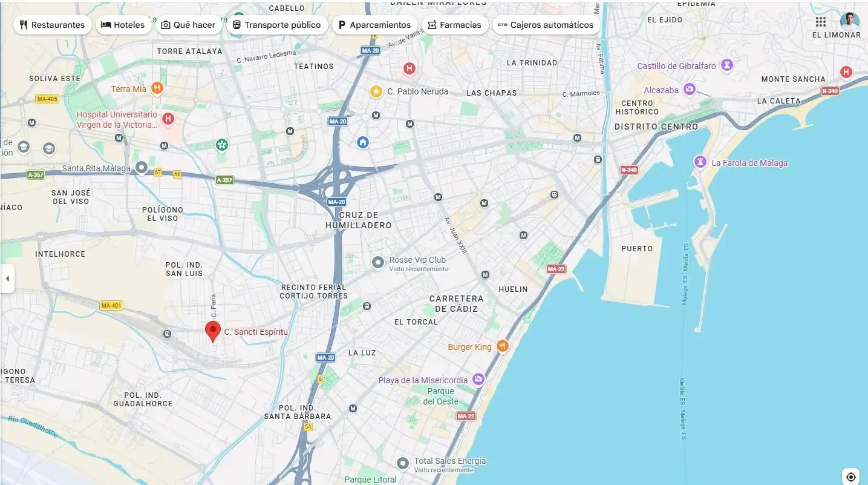
Task: Show Farmacias on the map
Action: pos(455,25)
